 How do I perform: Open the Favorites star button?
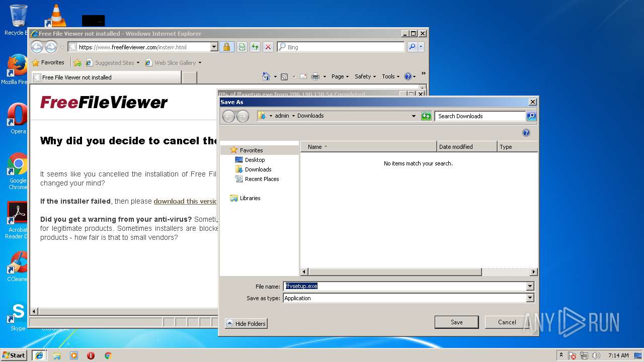pos(48,62)
